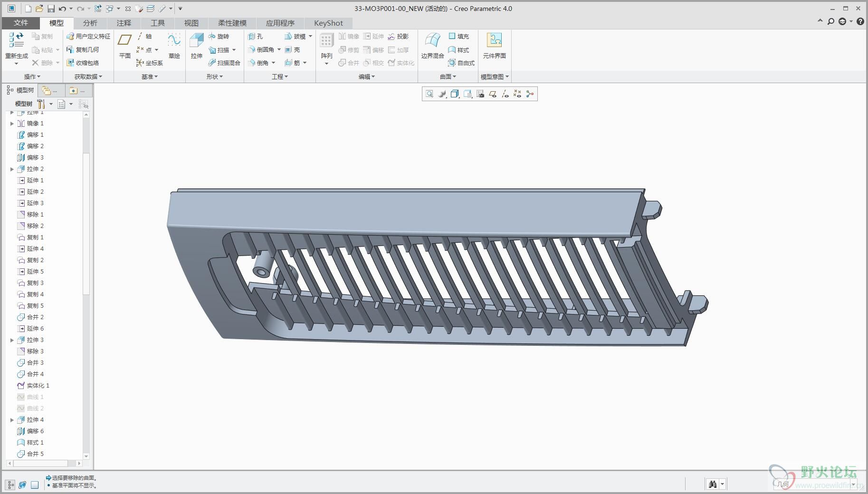Click the model tree settings hammer icon
This screenshot has width=868, height=494.
click(41, 104)
